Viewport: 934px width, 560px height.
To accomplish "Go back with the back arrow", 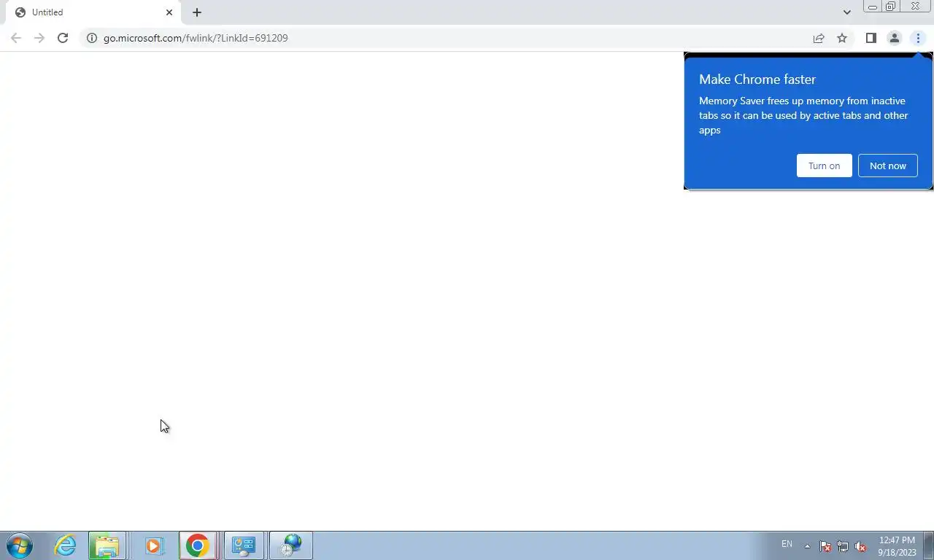I will [x=16, y=38].
